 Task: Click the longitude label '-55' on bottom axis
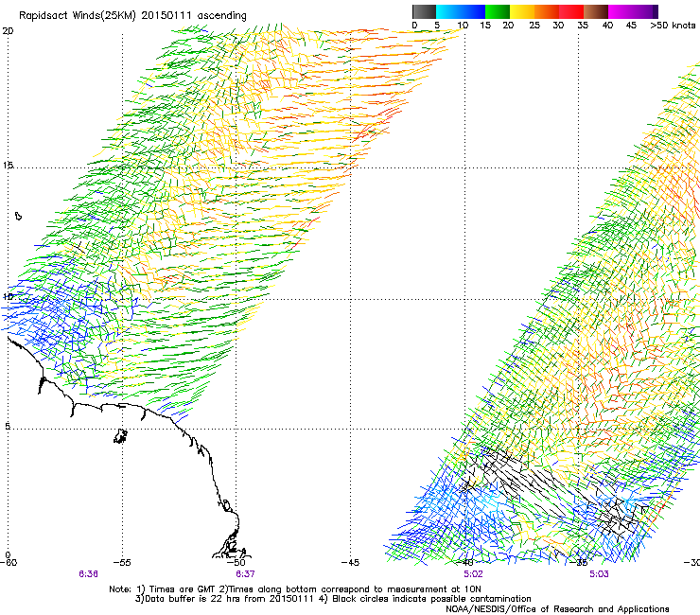[122, 562]
